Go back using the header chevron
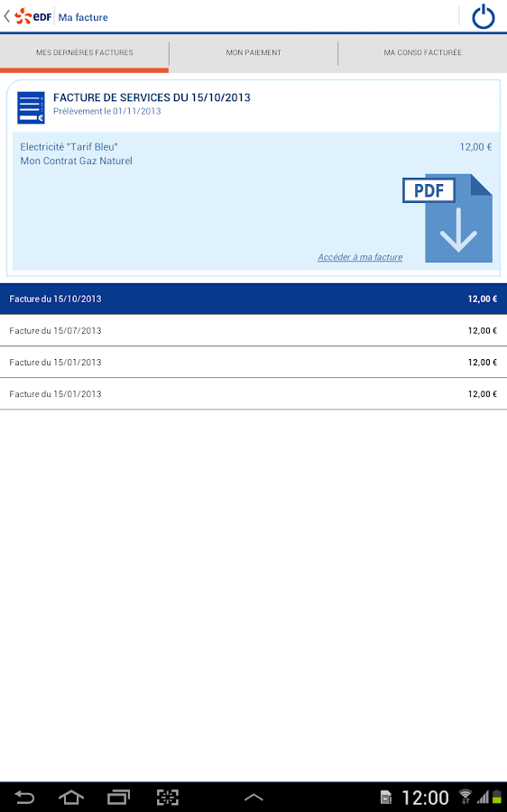 pyautogui.click(x=6, y=16)
